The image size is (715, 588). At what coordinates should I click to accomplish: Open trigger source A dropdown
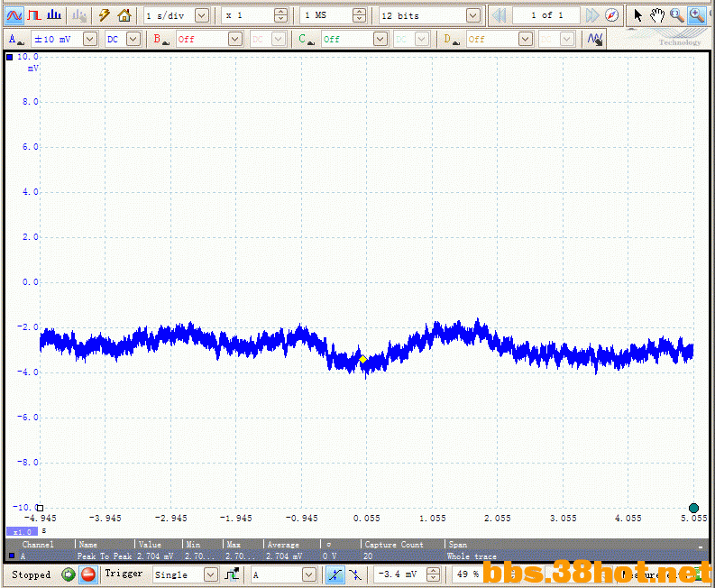click(x=308, y=574)
